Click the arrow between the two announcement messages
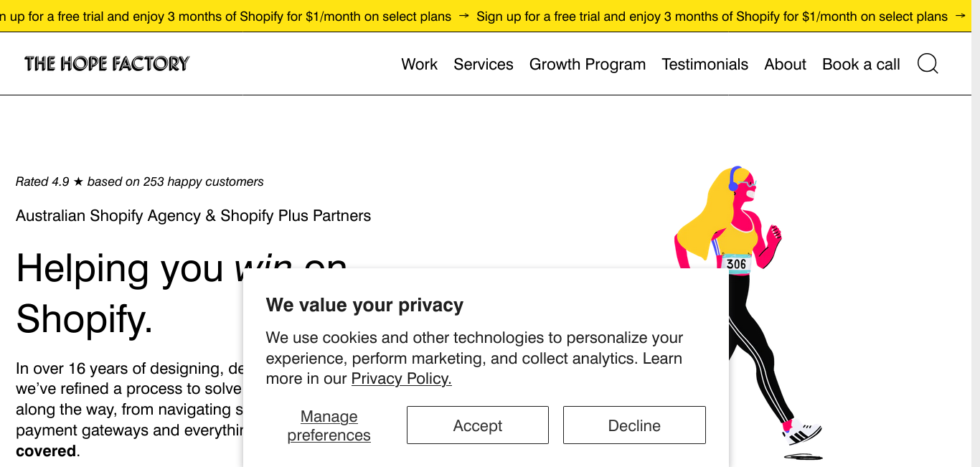The height and width of the screenshot is (467, 980). tap(463, 16)
